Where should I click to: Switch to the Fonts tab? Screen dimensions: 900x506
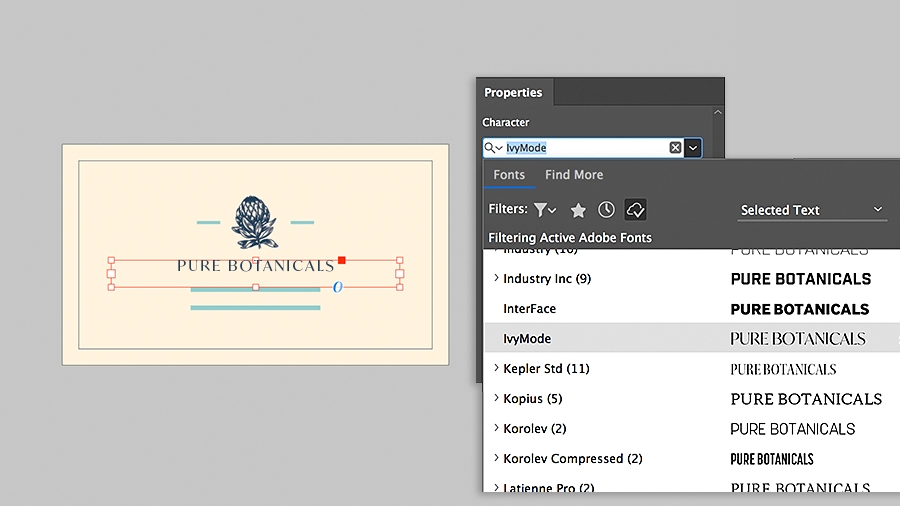point(509,174)
